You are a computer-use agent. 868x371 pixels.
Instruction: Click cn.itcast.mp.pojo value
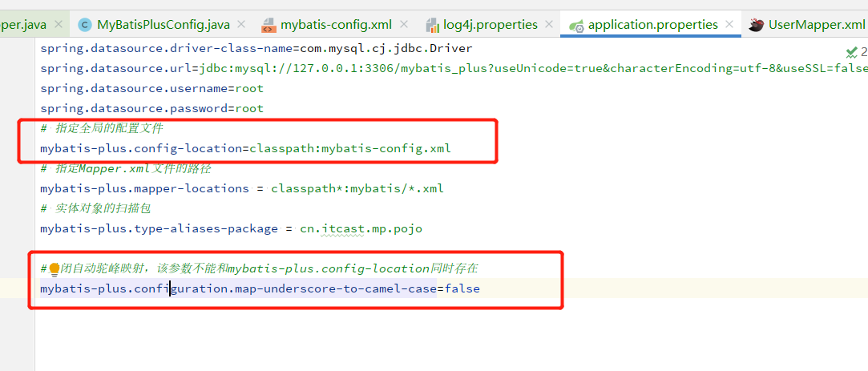click(361, 228)
